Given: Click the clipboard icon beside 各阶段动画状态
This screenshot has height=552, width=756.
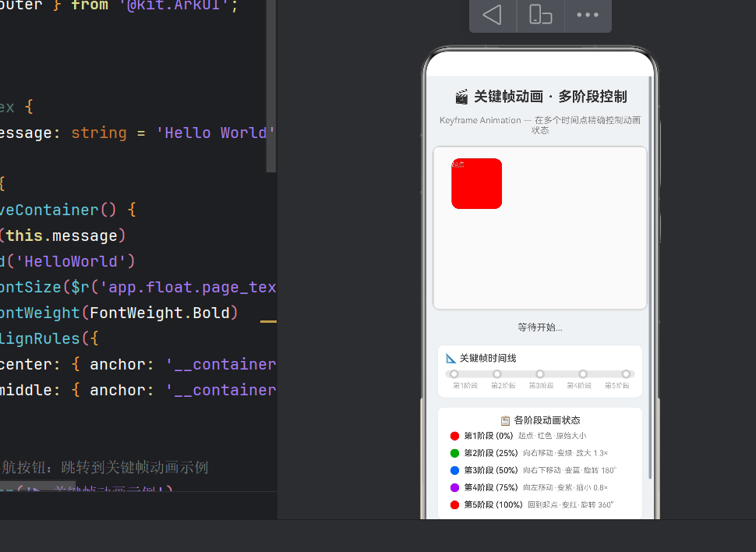Looking at the screenshot, I should click(505, 420).
